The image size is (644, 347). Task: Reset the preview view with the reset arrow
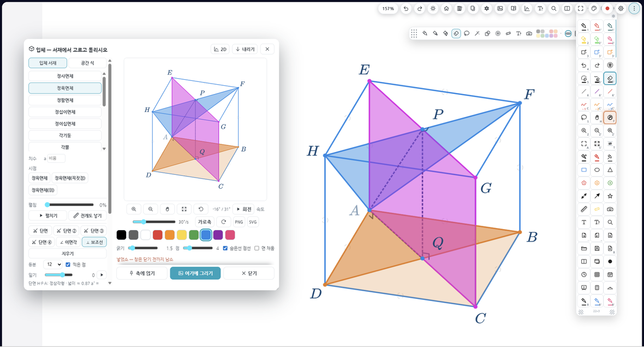pyautogui.click(x=201, y=209)
